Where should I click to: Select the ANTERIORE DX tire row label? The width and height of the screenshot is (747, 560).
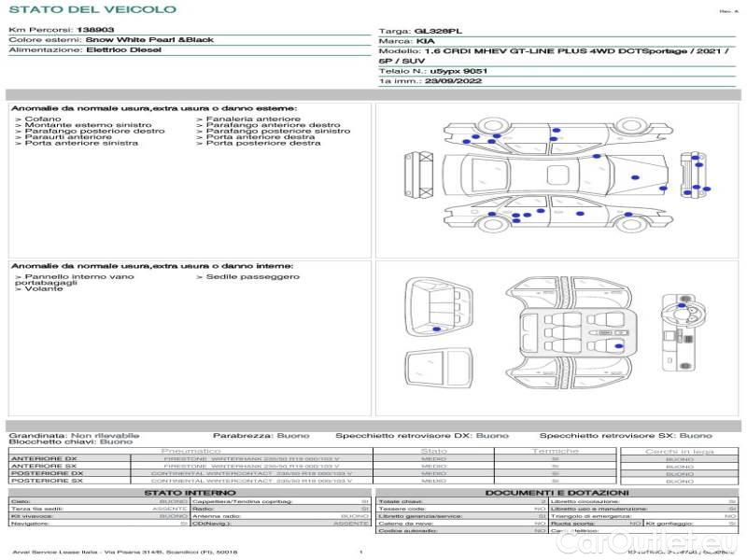(x=44, y=458)
